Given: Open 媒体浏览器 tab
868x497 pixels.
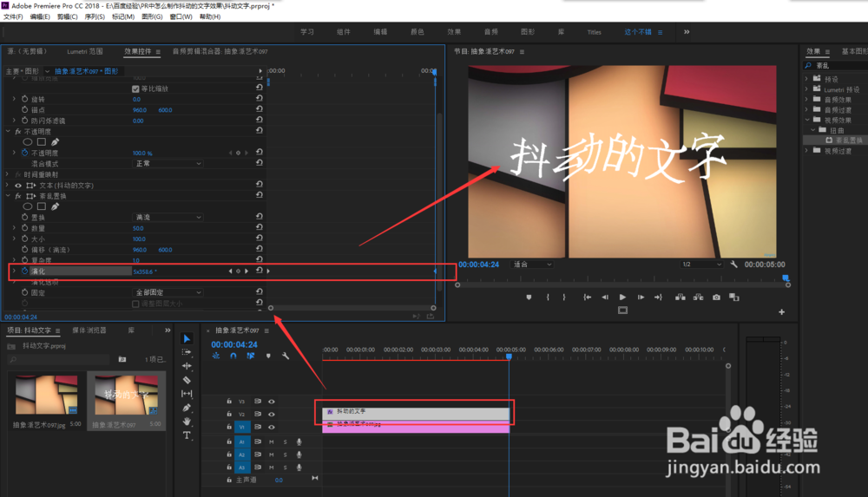Looking at the screenshot, I should pos(89,330).
